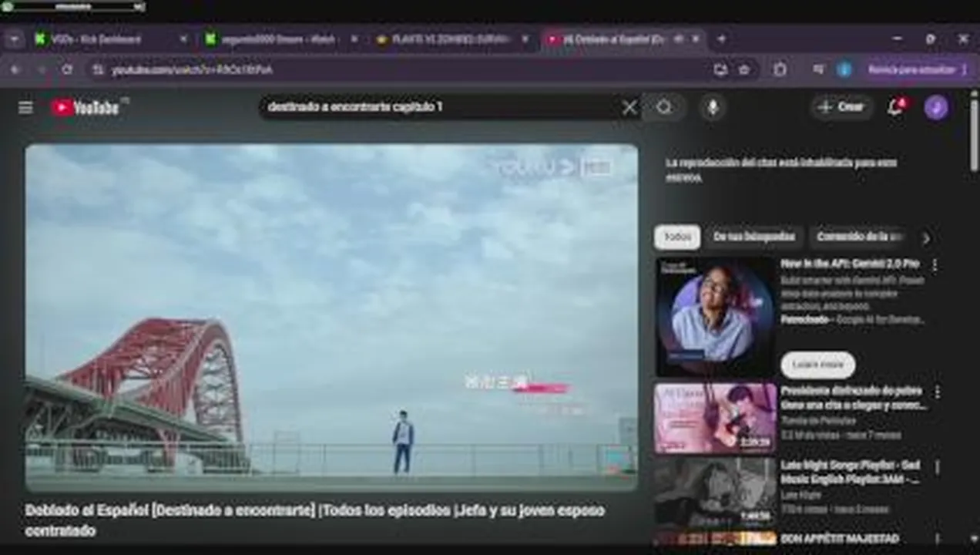Bookmark this page with star icon
This screenshot has height=555, width=980.
pos(744,69)
